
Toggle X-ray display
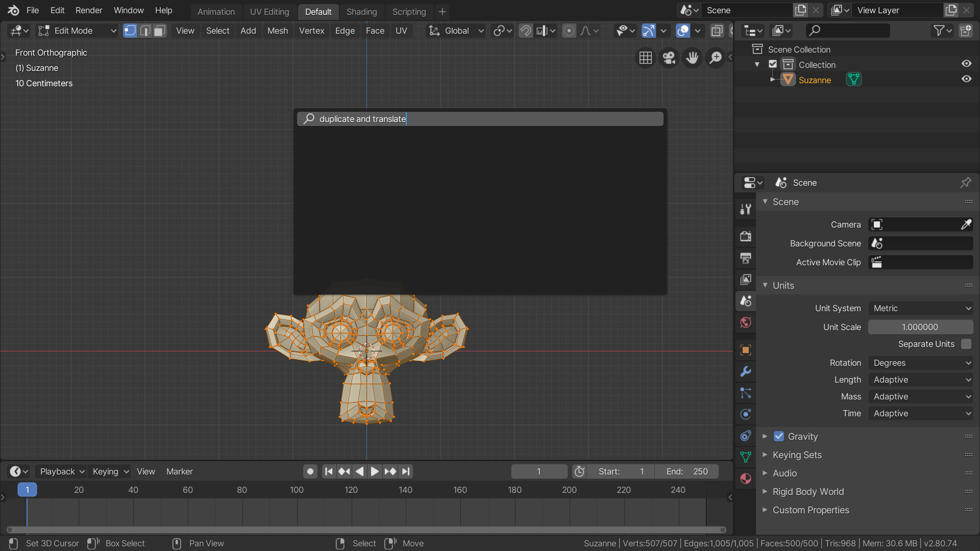[x=717, y=31]
